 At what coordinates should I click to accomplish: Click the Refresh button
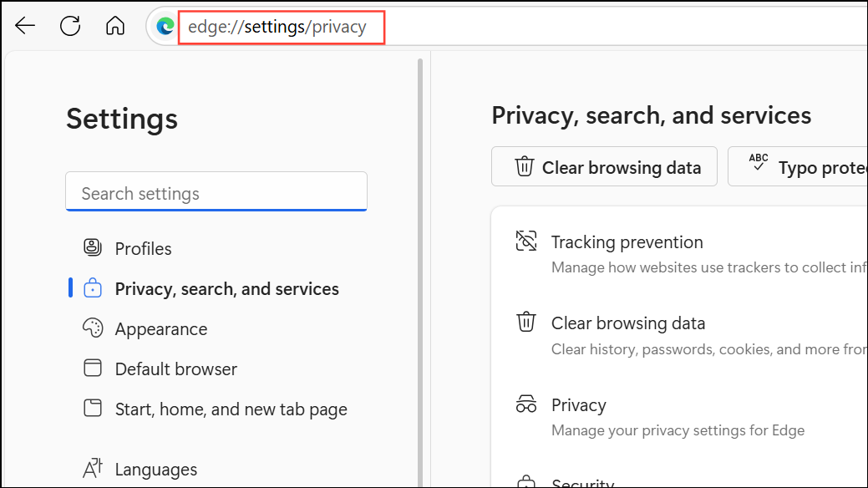click(x=70, y=25)
